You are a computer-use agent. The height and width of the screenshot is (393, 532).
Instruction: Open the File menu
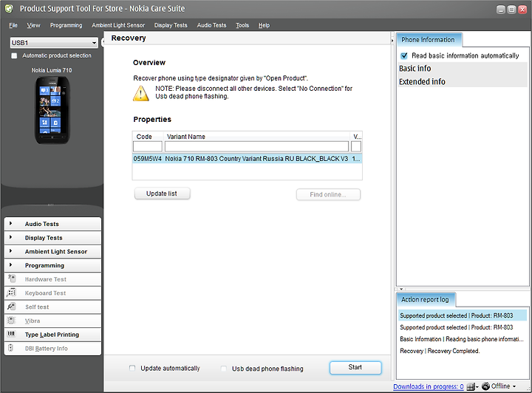pyautogui.click(x=13, y=25)
